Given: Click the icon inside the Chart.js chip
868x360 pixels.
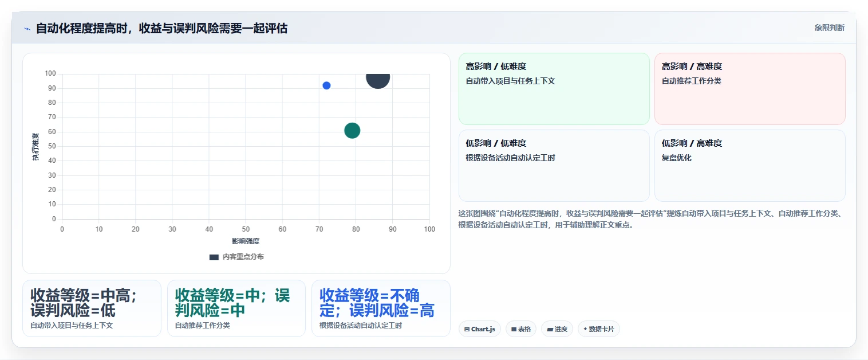Looking at the screenshot, I should (x=467, y=330).
